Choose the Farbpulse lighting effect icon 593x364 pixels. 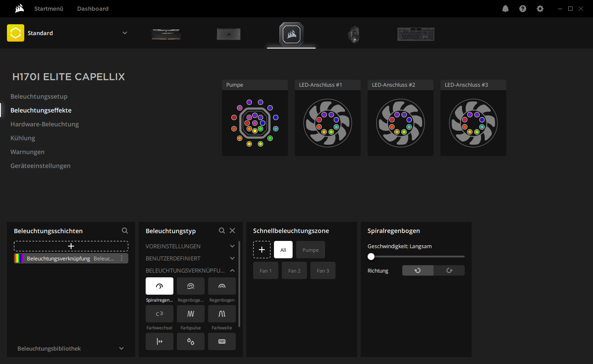tap(191, 314)
